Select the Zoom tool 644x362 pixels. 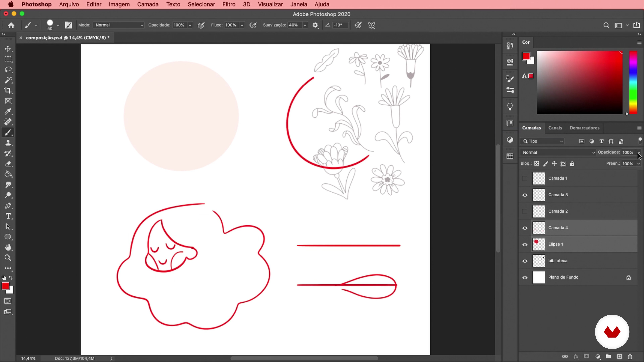8,258
